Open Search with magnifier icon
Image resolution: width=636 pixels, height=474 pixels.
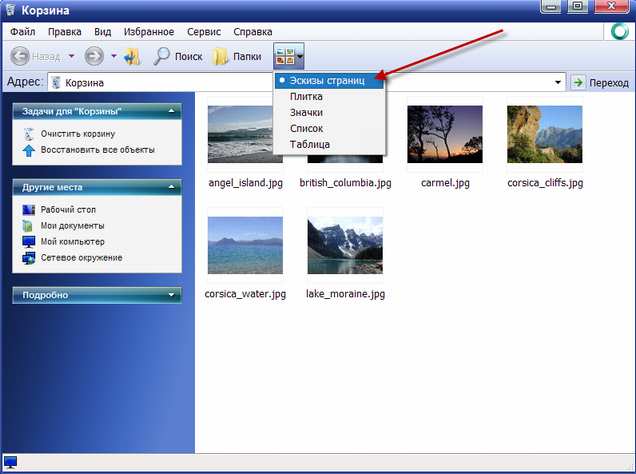pos(178,56)
